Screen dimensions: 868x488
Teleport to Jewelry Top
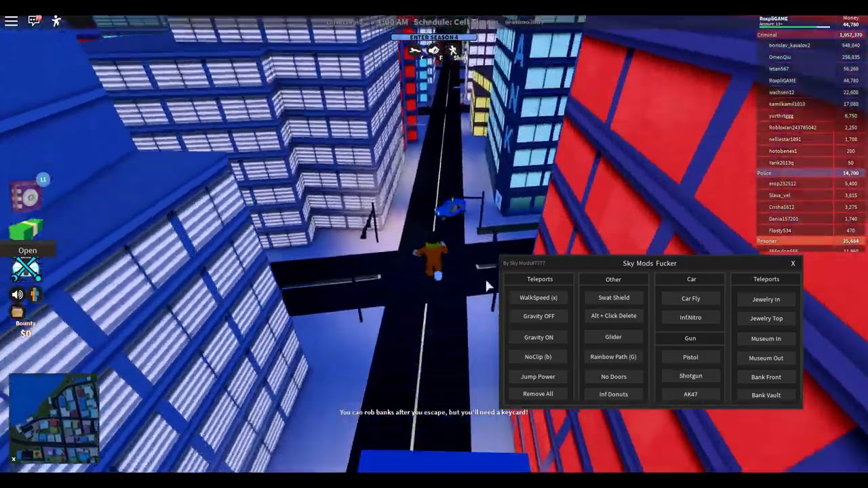click(x=766, y=318)
